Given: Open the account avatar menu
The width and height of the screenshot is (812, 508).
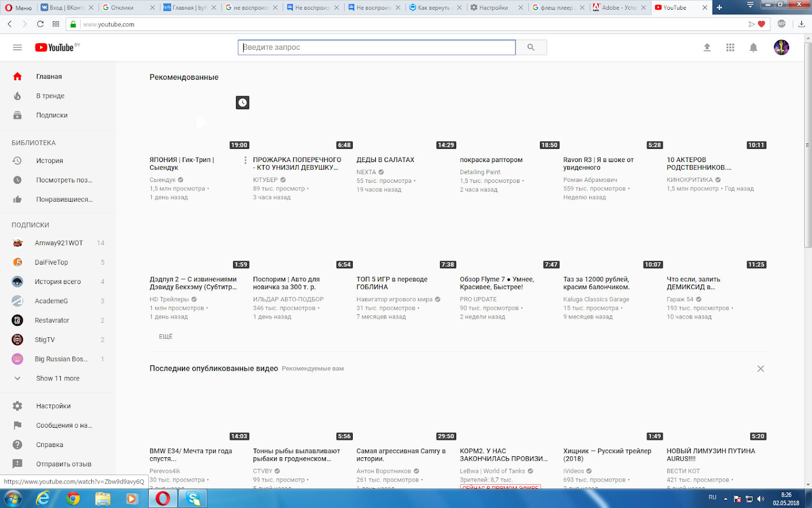Looking at the screenshot, I should [782, 47].
